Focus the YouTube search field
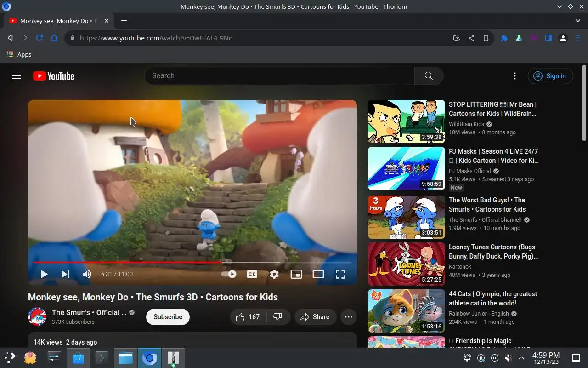Viewport: 588px width, 368px height. [x=279, y=76]
